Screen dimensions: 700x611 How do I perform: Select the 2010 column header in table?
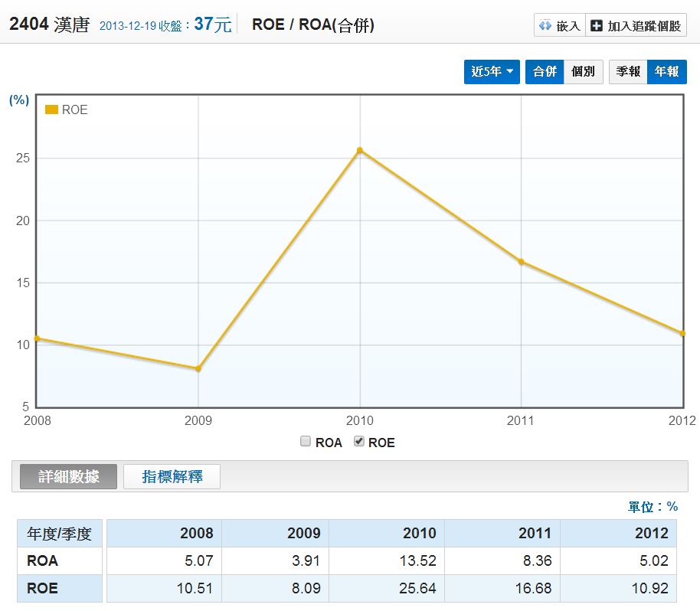[419, 533]
